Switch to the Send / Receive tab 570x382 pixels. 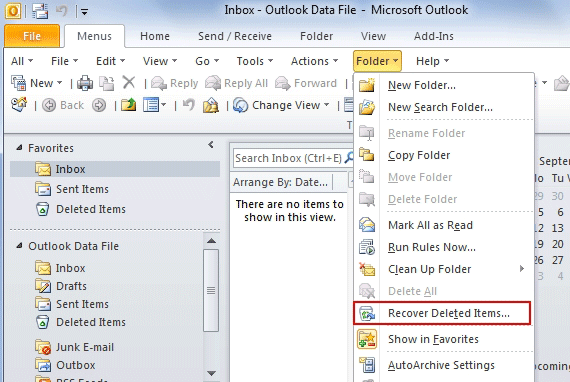(235, 36)
